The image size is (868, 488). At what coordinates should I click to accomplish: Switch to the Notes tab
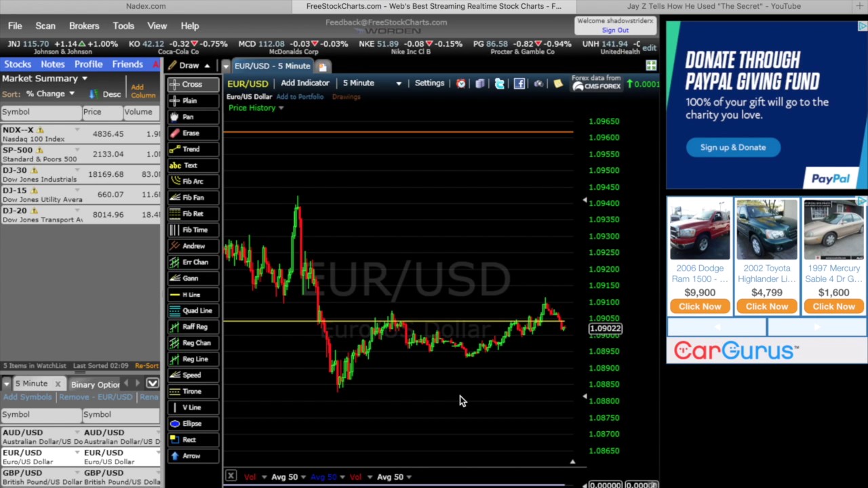pos(53,64)
